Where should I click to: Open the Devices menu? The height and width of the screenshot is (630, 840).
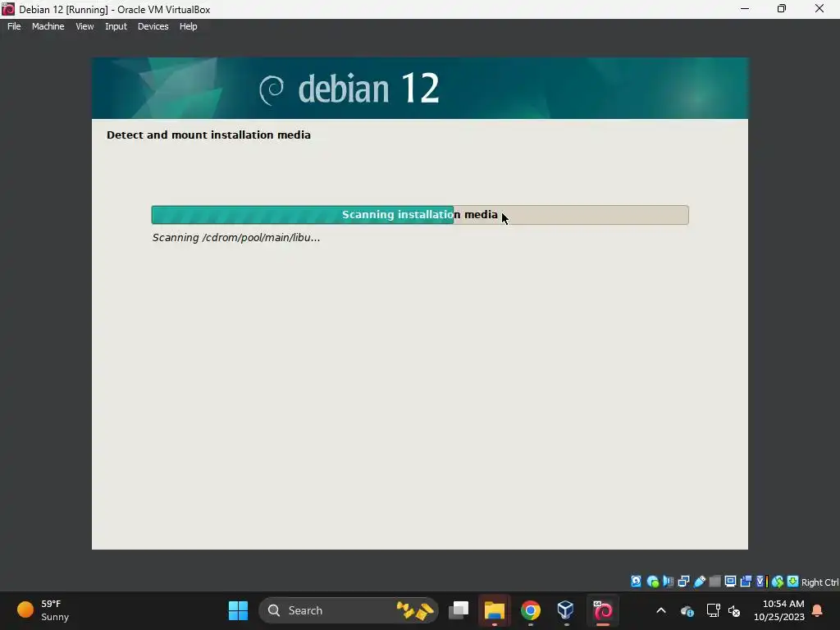point(153,26)
